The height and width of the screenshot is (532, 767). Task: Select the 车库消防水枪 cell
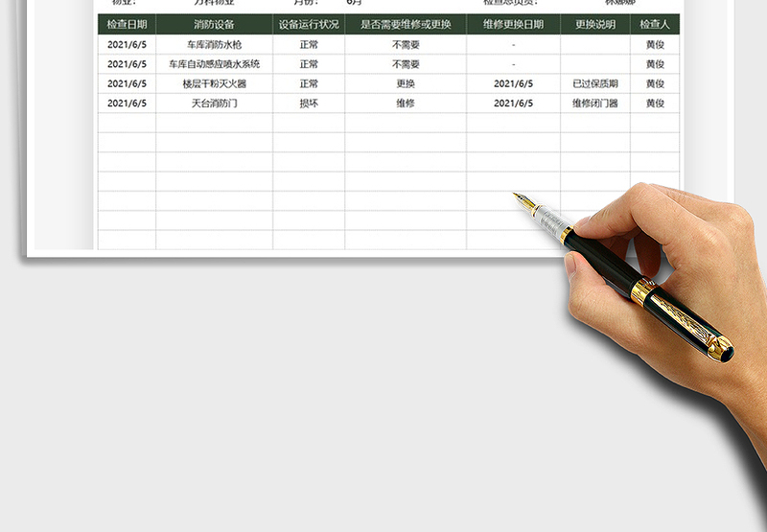click(214, 45)
